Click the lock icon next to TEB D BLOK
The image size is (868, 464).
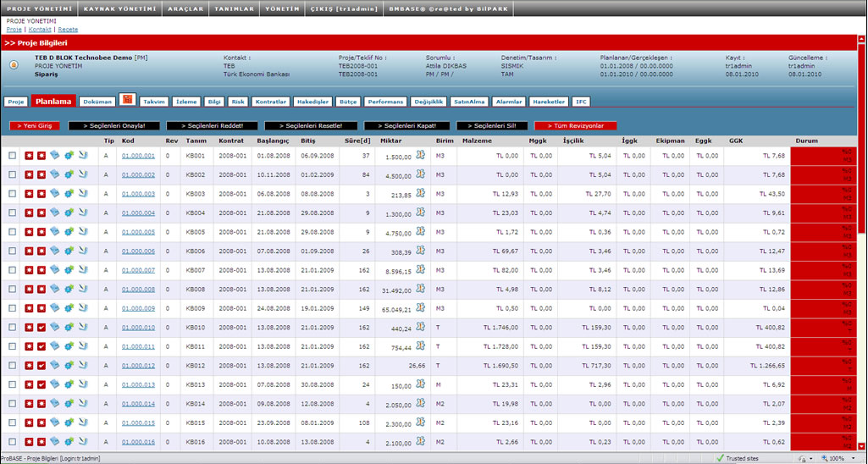(14, 64)
